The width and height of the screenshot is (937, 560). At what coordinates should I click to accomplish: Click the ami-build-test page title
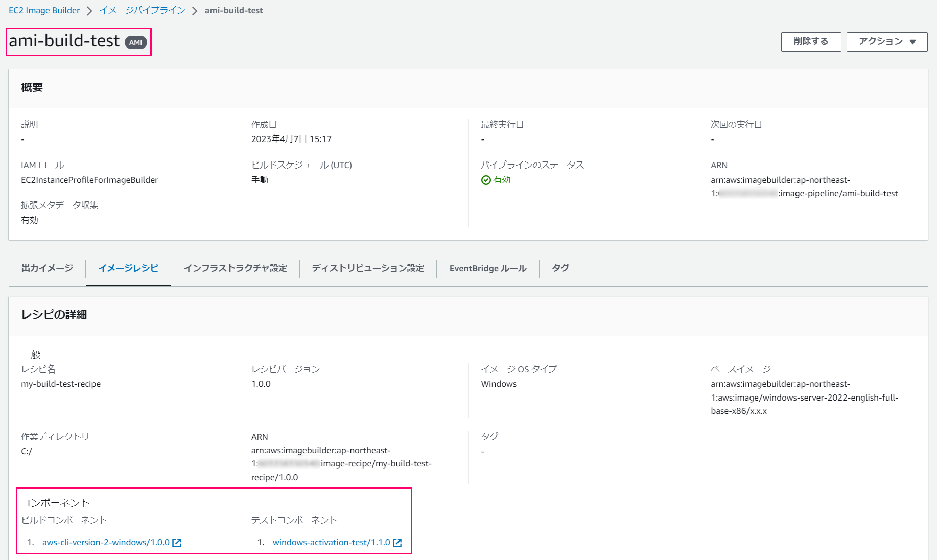(x=64, y=40)
